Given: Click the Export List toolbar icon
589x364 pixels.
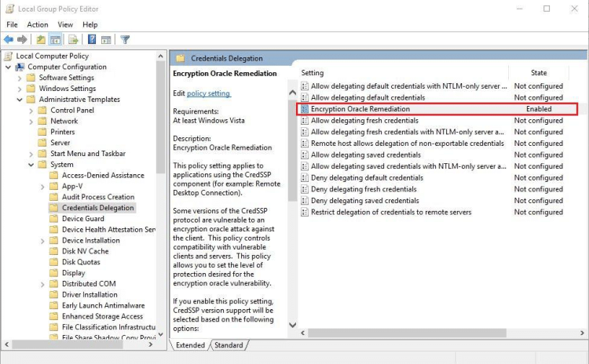Looking at the screenshot, I should 74,39.
